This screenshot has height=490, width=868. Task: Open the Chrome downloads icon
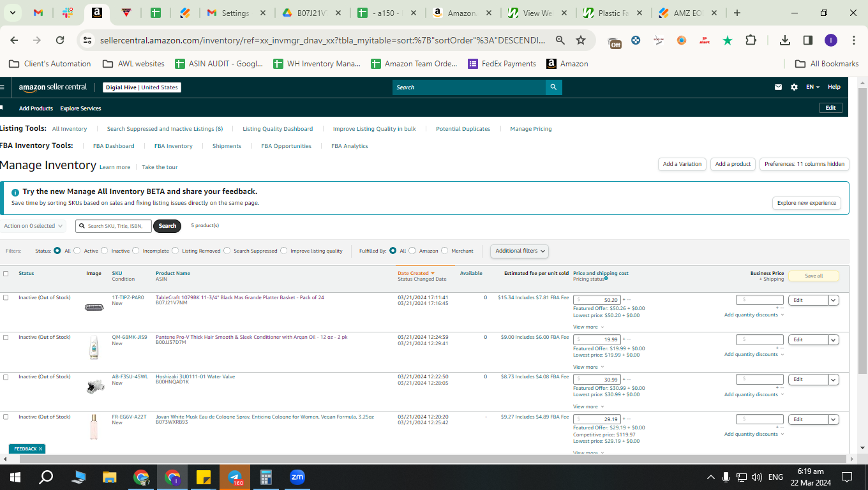(785, 40)
